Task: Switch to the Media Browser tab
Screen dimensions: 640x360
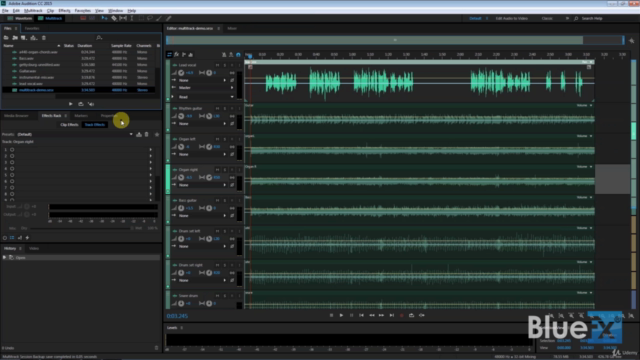Action: 16,116
